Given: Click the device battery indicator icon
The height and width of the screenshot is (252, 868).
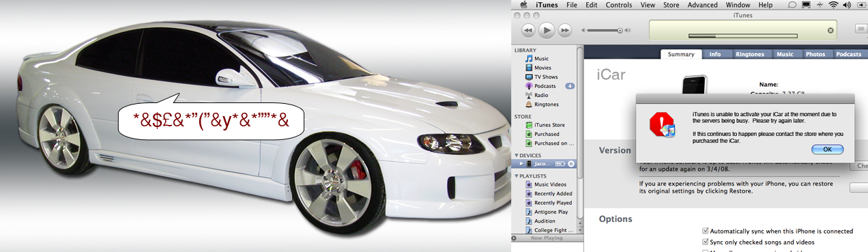Looking at the screenshot, I should point(561,164).
